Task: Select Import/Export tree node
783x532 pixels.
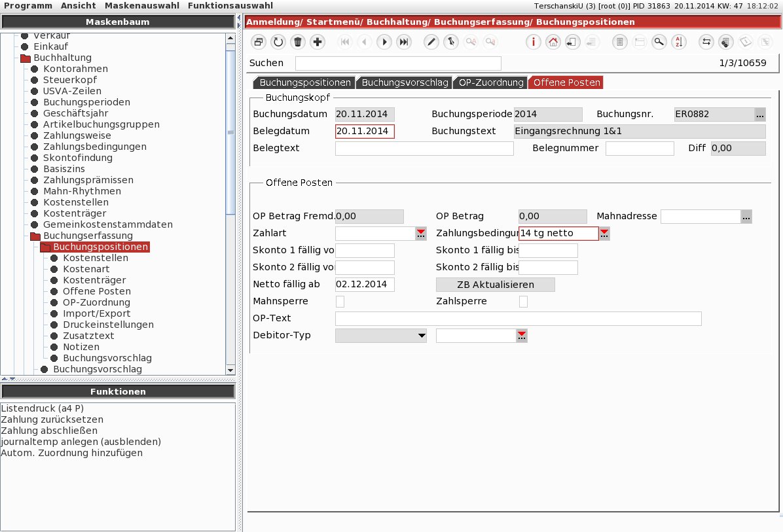Action: point(96,313)
